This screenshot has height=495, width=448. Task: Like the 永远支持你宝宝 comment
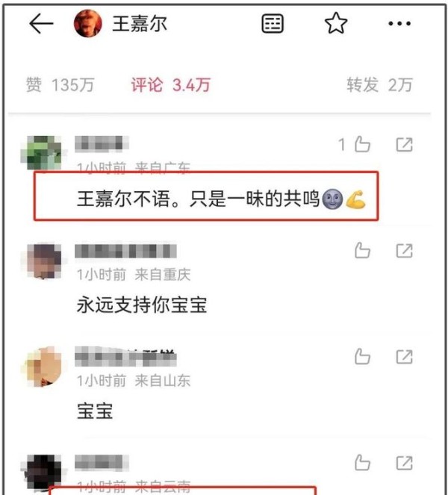click(x=362, y=251)
